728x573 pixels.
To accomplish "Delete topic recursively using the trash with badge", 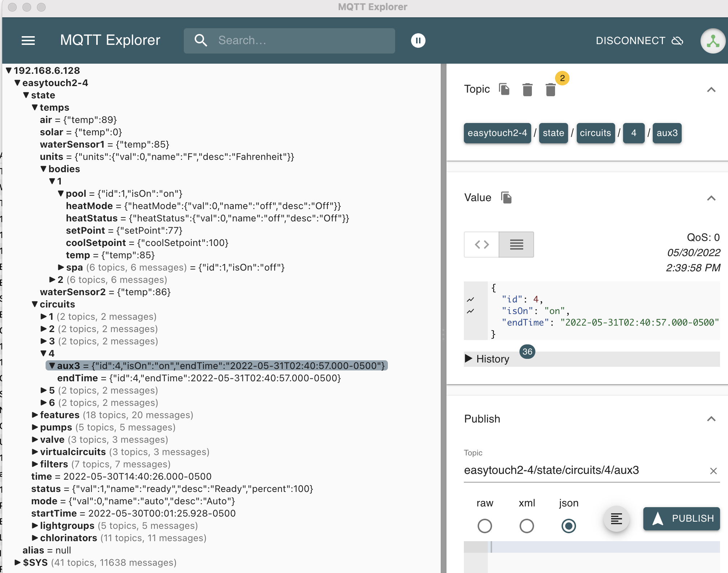I will (x=550, y=89).
